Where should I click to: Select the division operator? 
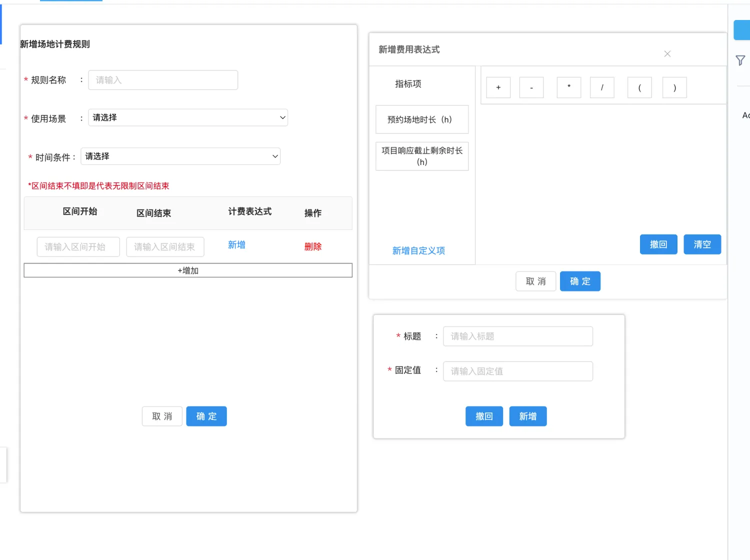point(602,87)
